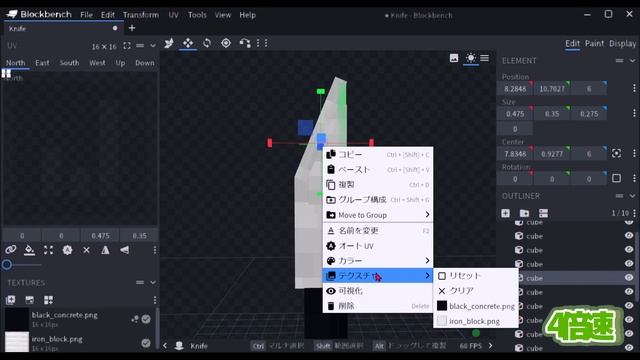The width and height of the screenshot is (640, 360).
Task: Toggle Outliner options icon
Action: [543, 213]
